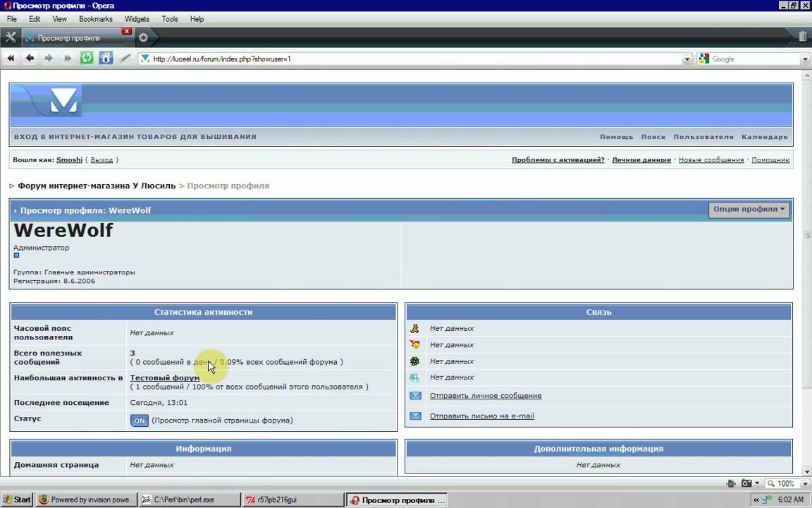
Task: Open the Windows Start button
Action: [17, 500]
